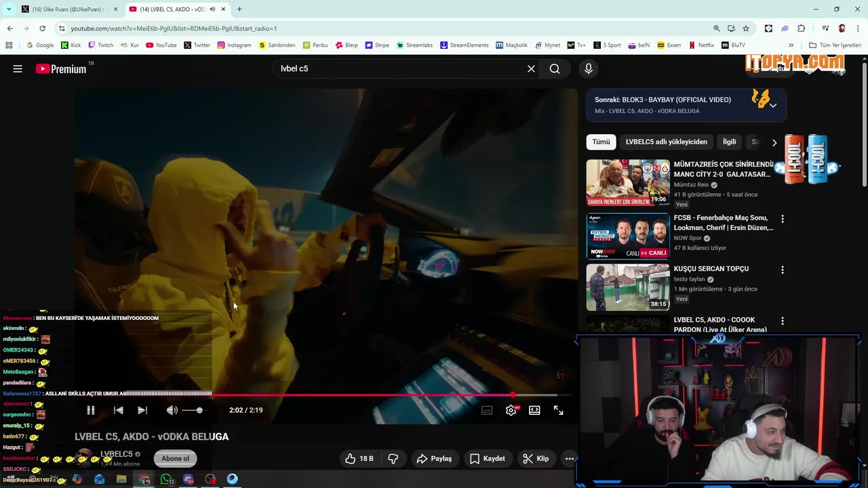Open options for KUŞÇU SERCAN TOPÇU video
868x488 pixels.
(783, 270)
